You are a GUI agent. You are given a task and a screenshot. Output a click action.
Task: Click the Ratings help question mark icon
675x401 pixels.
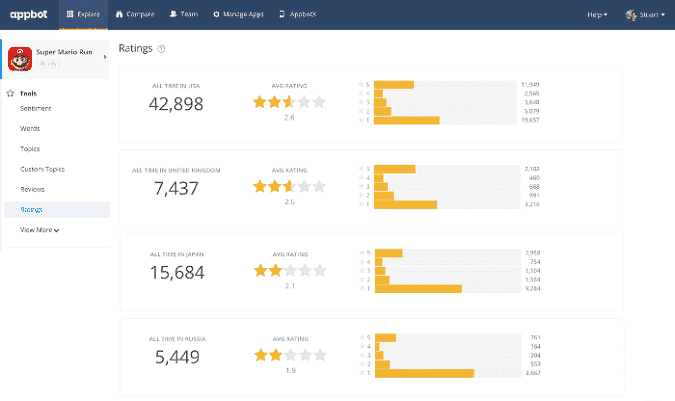pos(162,48)
